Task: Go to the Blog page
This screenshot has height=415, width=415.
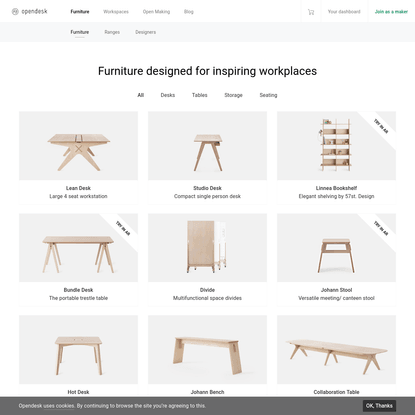Action: coord(189,12)
